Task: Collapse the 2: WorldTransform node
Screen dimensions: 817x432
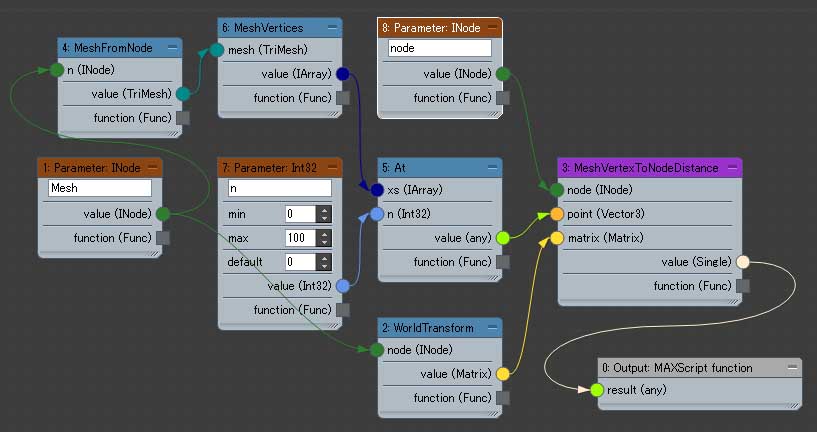Action: pos(492,328)
